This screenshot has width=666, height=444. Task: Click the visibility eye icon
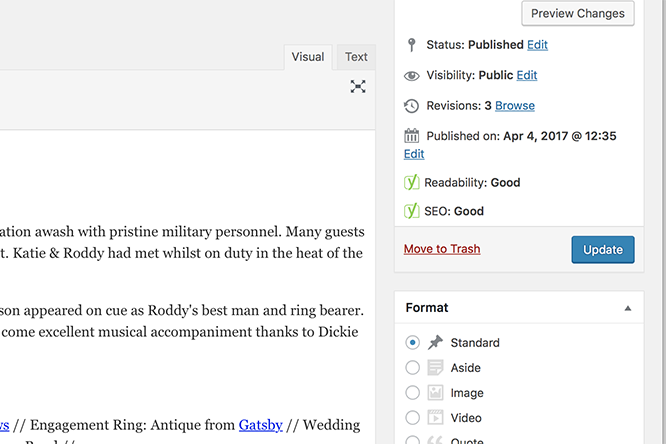tap(411, 76)
